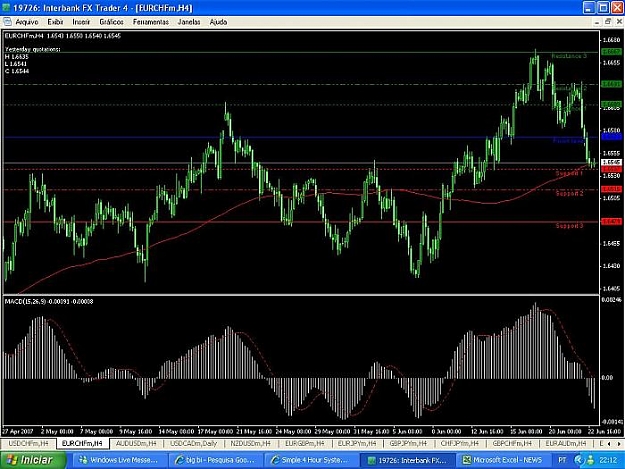Click the Messenger status tray icon
The height and width of the screenshot is (469, 625).
[590, 460]
